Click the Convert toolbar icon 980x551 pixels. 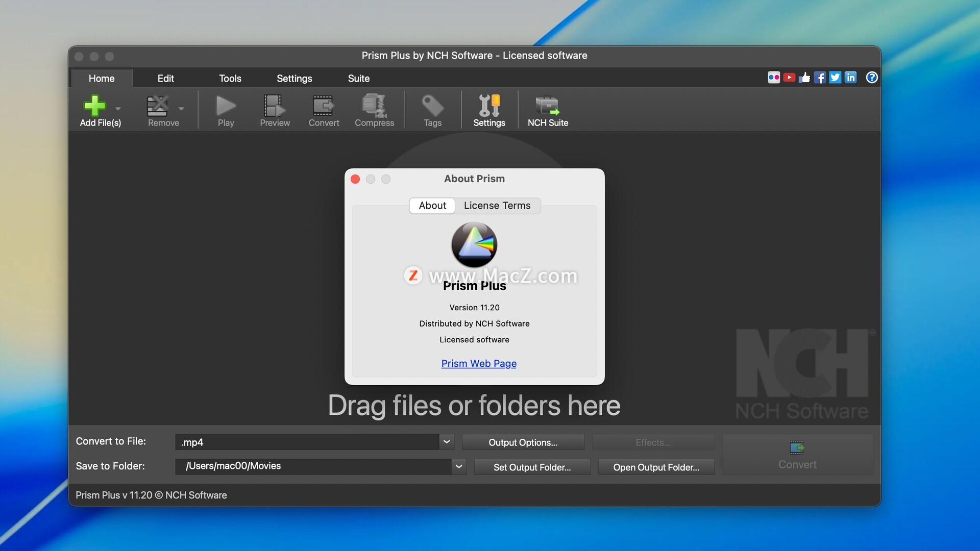click(x=324, y=106)
